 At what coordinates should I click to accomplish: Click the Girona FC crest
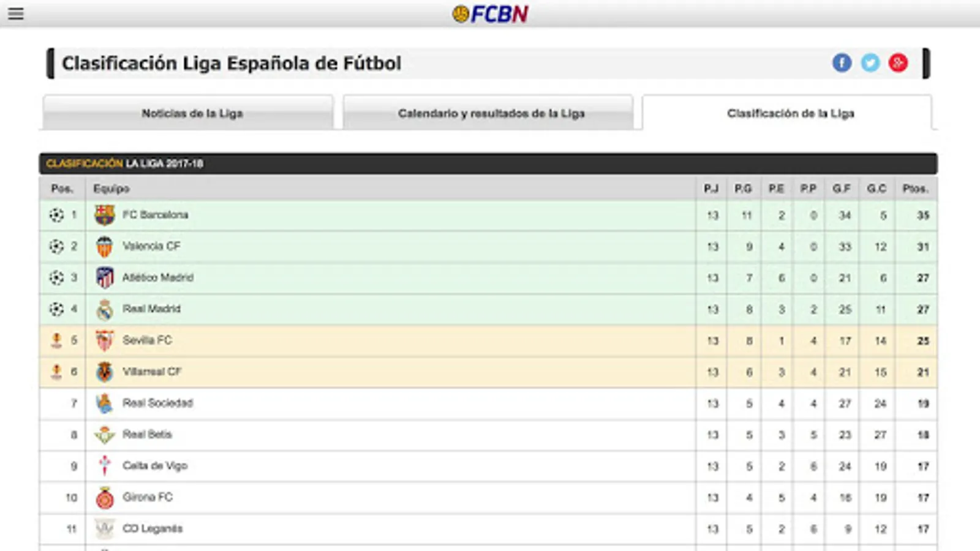105,498
